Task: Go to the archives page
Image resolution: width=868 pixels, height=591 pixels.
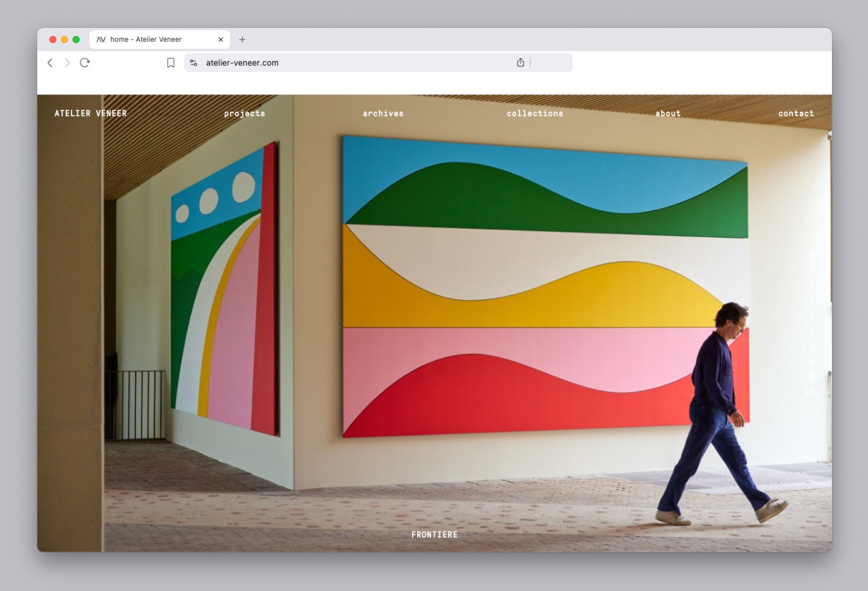Action: [383, 113]
